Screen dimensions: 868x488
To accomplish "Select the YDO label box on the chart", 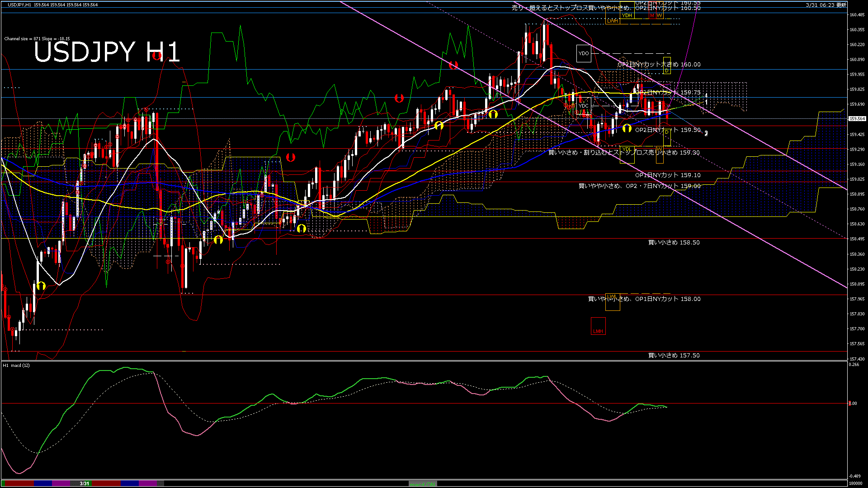I will click(584, 53).
